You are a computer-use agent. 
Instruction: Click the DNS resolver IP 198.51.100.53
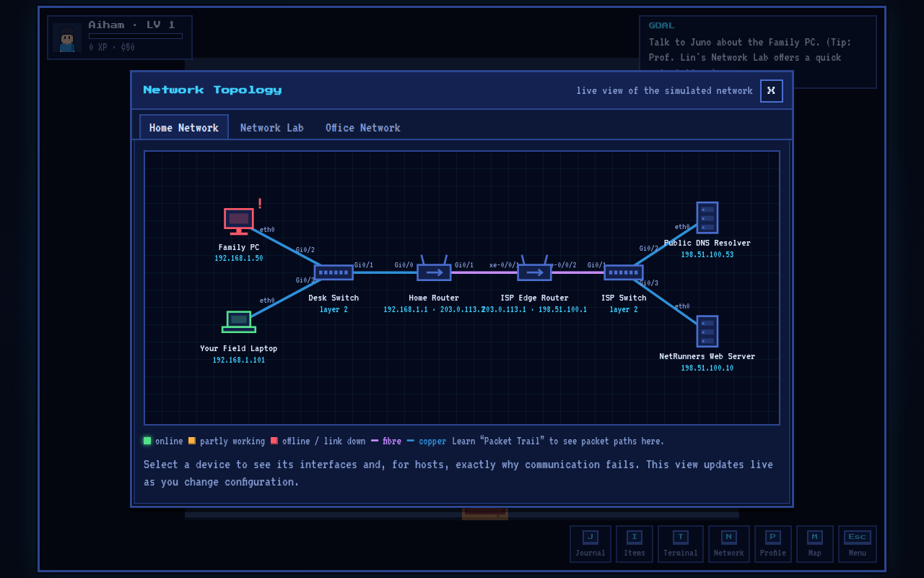tap(707, 255)
